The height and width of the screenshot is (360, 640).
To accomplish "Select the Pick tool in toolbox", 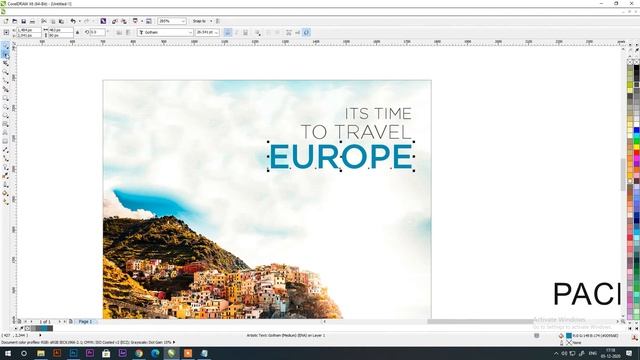I will [x=5, y=46].
